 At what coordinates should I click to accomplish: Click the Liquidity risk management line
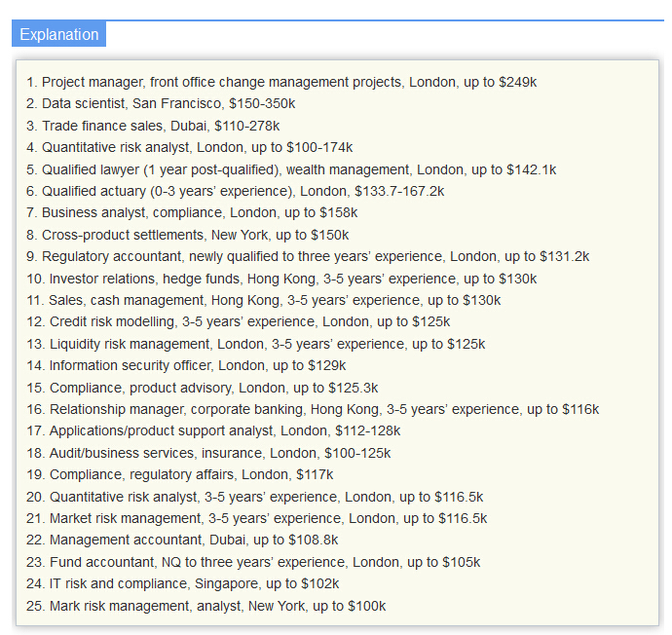[x=256, y=344]
